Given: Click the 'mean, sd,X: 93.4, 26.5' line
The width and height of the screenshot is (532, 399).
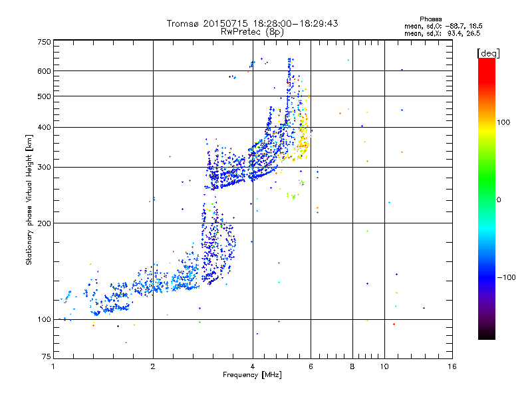Looking at the screenshot, I should click(x=442, y=33).
